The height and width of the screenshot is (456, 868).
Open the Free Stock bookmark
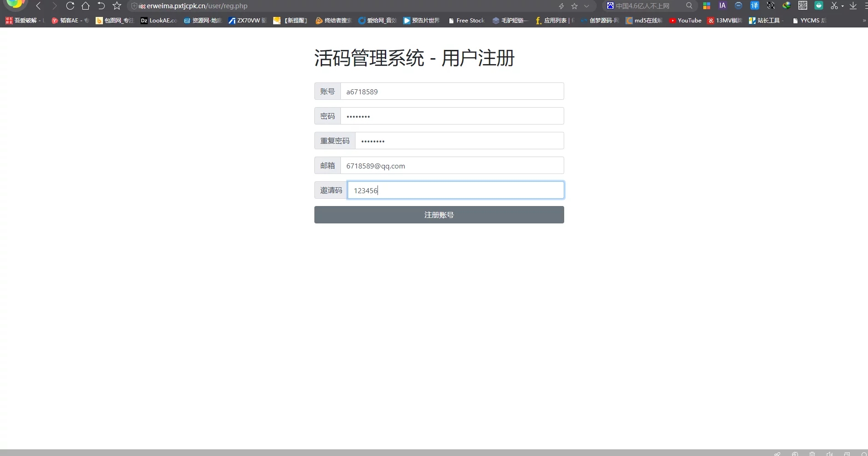(466, 21)
